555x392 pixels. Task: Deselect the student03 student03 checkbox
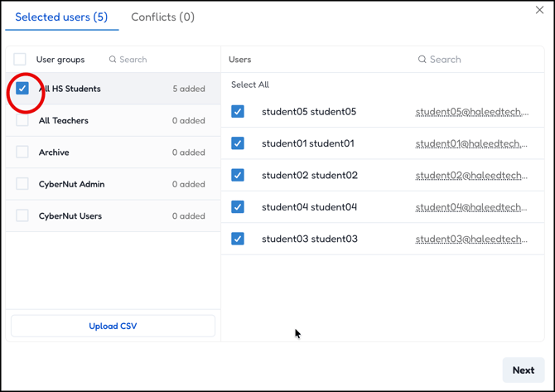point(238,239)
